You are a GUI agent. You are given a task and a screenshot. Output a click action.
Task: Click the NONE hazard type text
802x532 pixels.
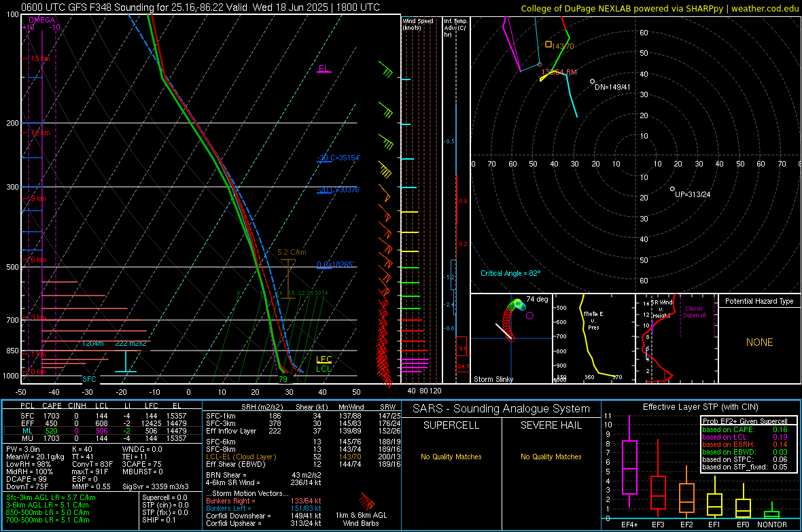[759, 342]
